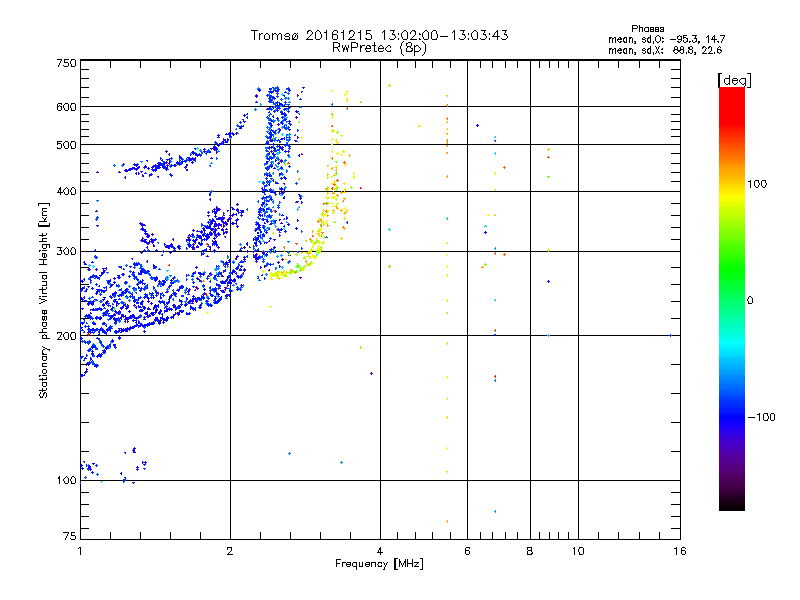The height and width of the screenshot is (600, 800).
Task: Click the 300 km y-axis tick label
Action: tap(66, 251)
